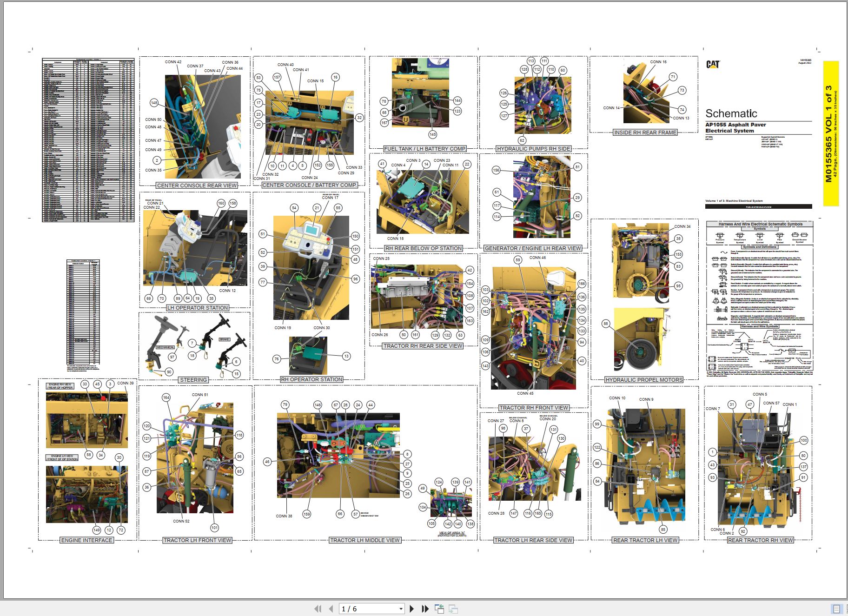
Task: Click the greyed next view icon
Action: tap(453, 609)
